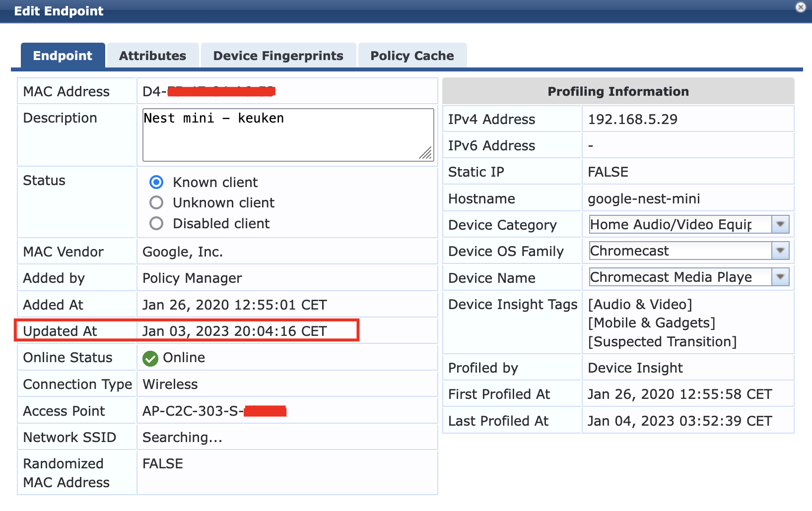Click the 'Nest mini — keuken' description field
Viewport: 812px width, 511px height.
tap(287, 134)
